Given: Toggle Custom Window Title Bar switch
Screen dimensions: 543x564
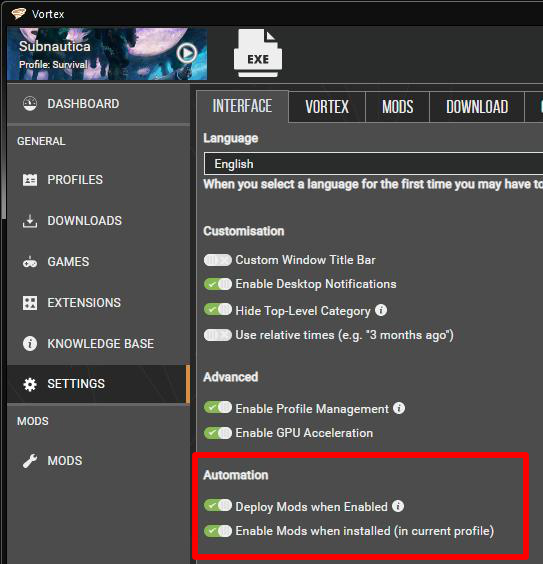Looking at the screenshot, I should pyautogui.click(x=218, y=260).
